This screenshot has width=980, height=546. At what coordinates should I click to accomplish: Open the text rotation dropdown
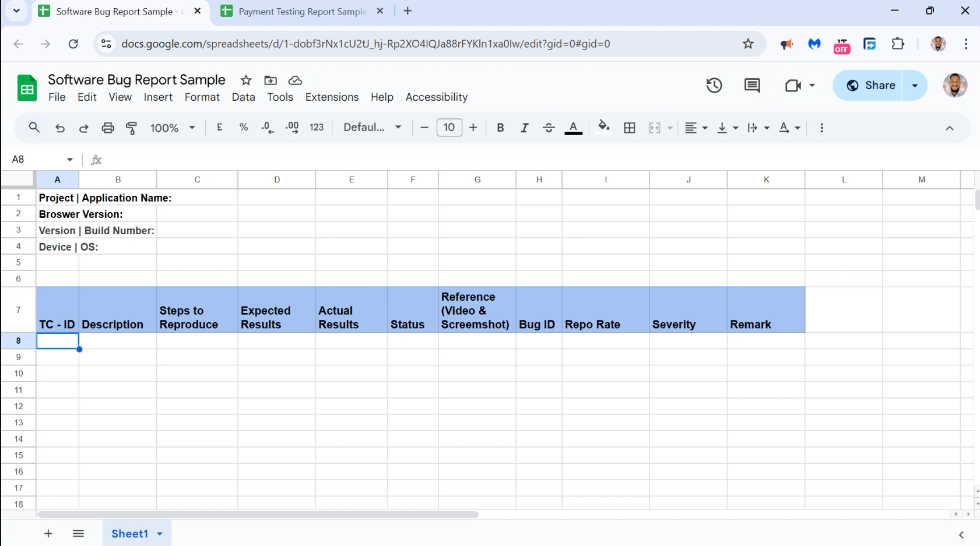790,128
